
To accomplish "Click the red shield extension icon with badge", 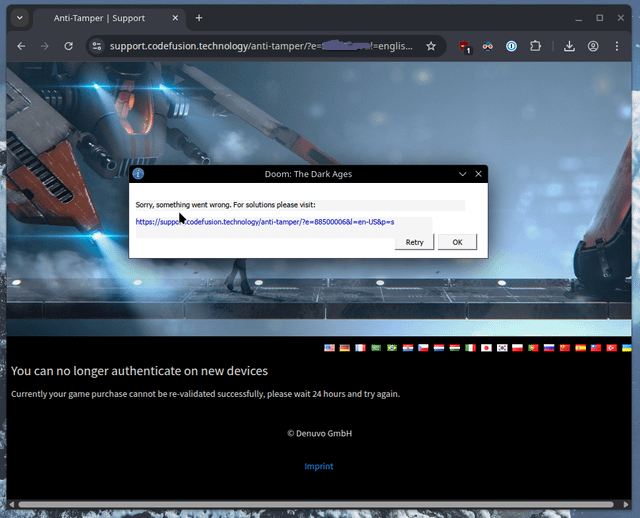I will click(x=464, y=47).
